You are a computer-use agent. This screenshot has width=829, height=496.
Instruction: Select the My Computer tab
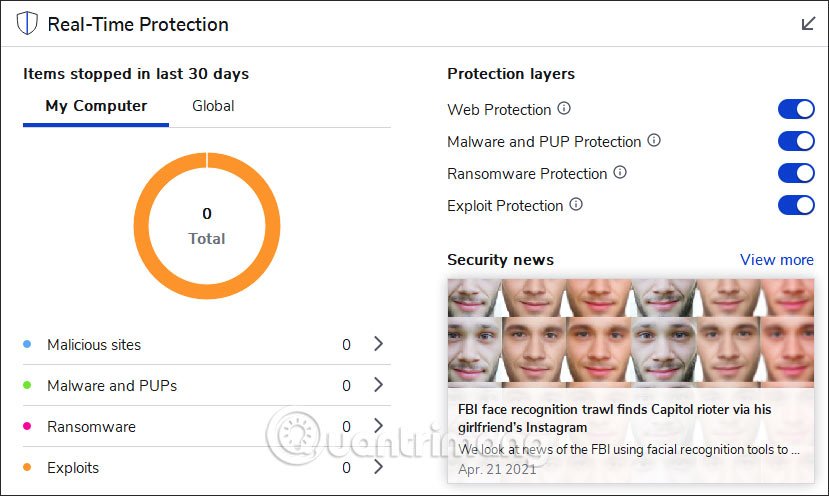96,106
